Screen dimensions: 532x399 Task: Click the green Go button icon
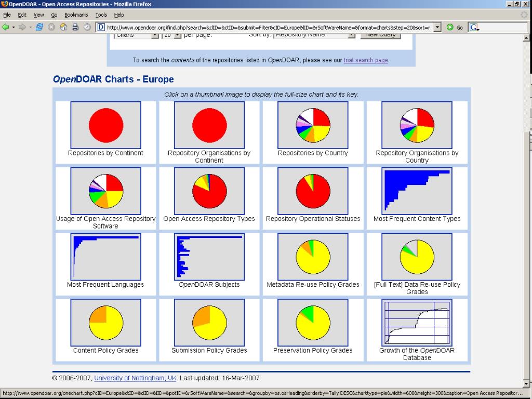[450, 27]
